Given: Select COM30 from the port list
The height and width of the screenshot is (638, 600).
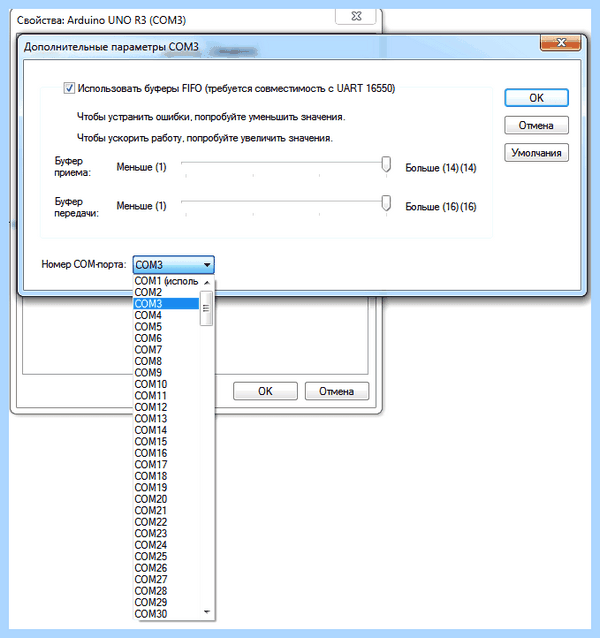Looking at the screenshot, I should coord(166,614).
